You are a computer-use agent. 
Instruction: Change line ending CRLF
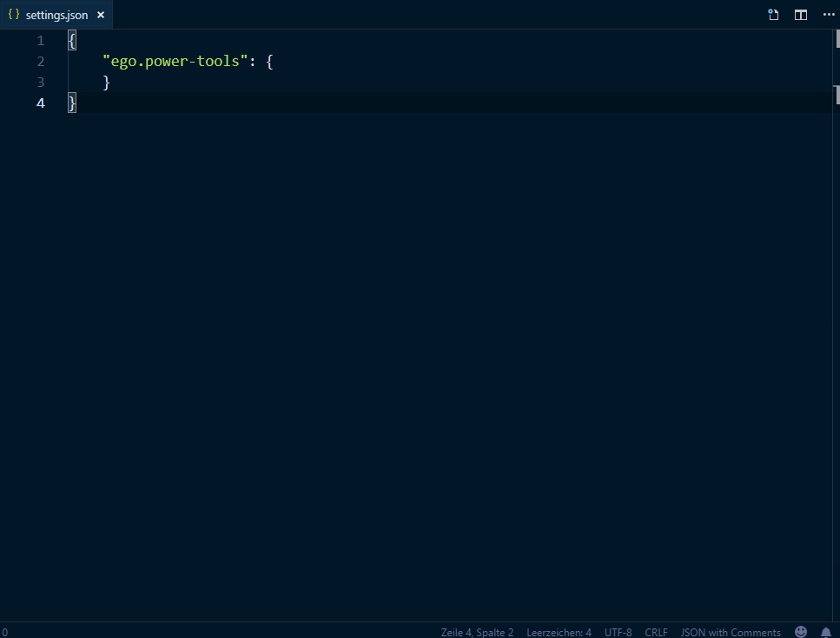[656, 632]
